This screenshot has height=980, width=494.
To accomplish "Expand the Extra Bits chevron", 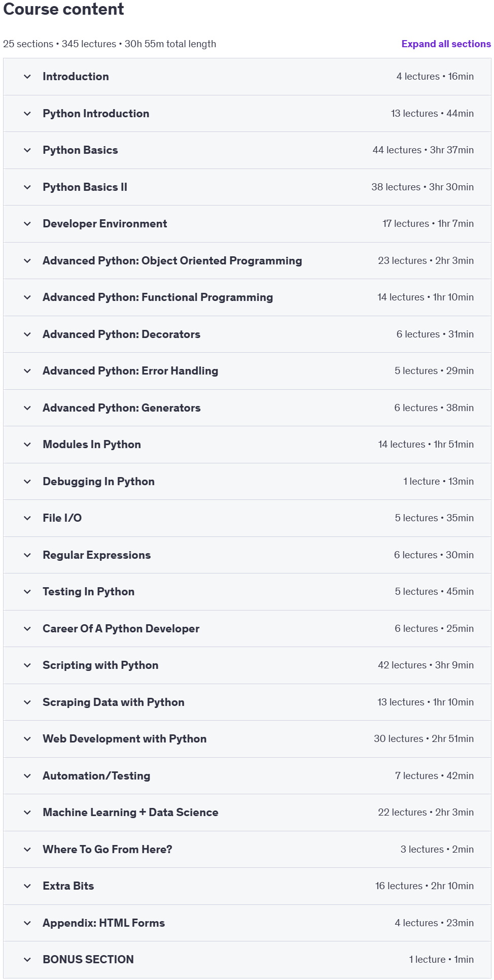I will 27,886.
